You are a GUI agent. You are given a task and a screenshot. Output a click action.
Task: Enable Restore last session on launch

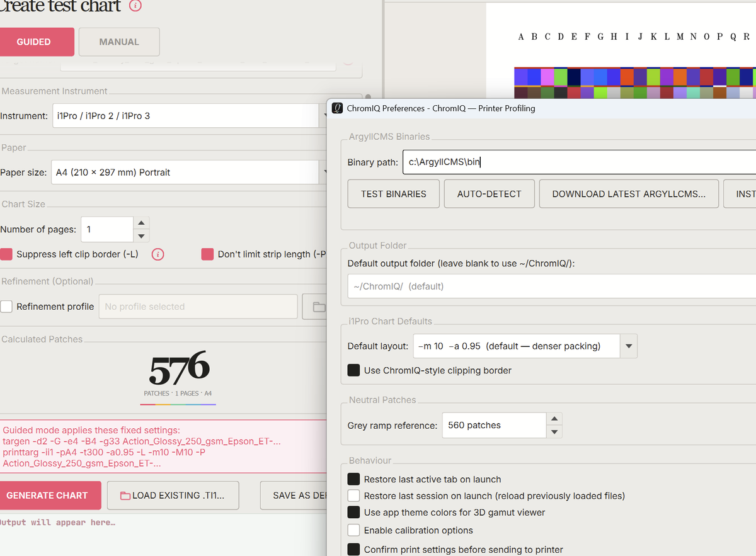pos(354,496)
